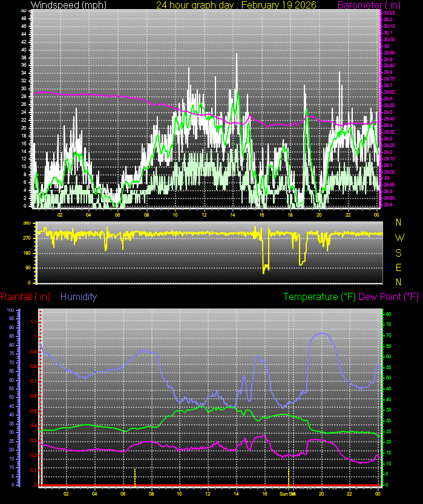This screenshot has width=423, height=504.
Task: Click the '180' wind direction axis value
Action: pyautogui.click(x=27, y=253)
